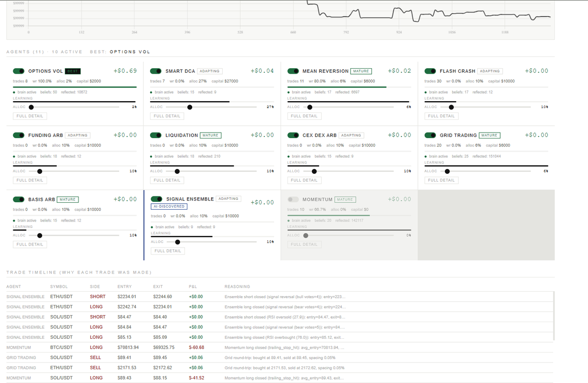Click the Momentum SOL/USDT P&L $-41.52
588x383 pixels.
click(197, 378)
